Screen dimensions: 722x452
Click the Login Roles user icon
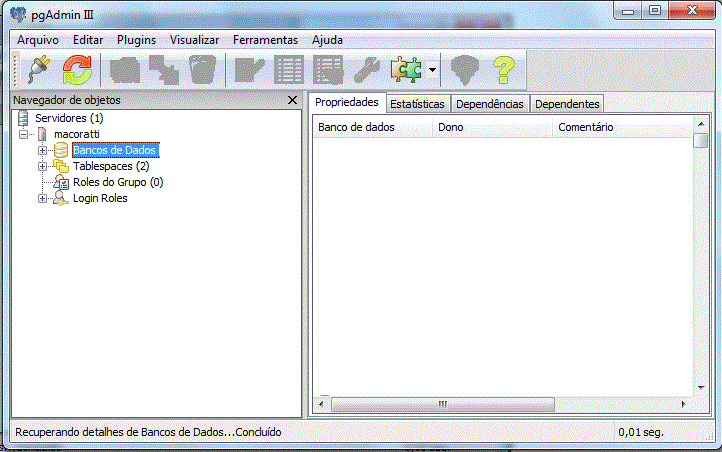tap(61, 198)
